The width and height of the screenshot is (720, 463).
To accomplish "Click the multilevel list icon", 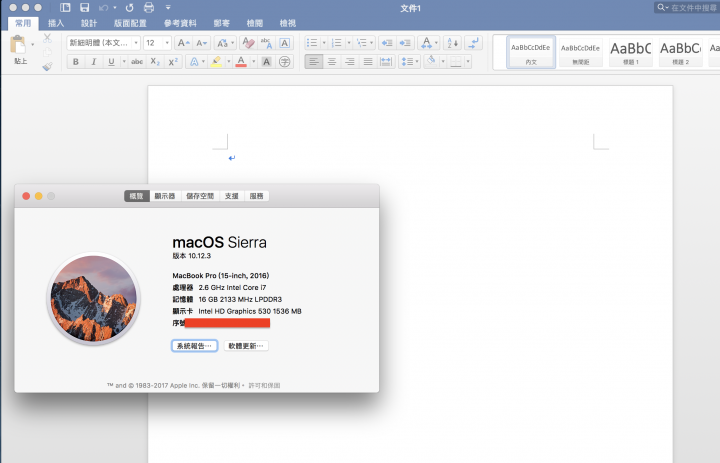I will pos(361,43).
